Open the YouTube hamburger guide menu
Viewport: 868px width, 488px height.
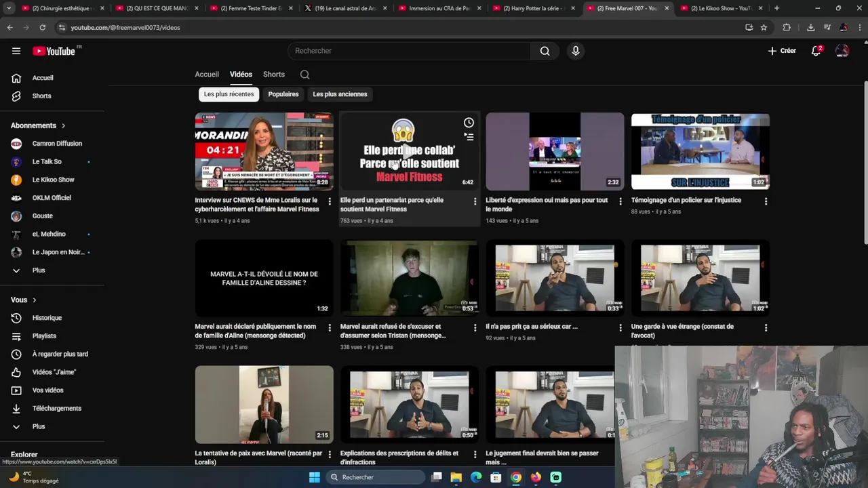(x=16, y=51)
